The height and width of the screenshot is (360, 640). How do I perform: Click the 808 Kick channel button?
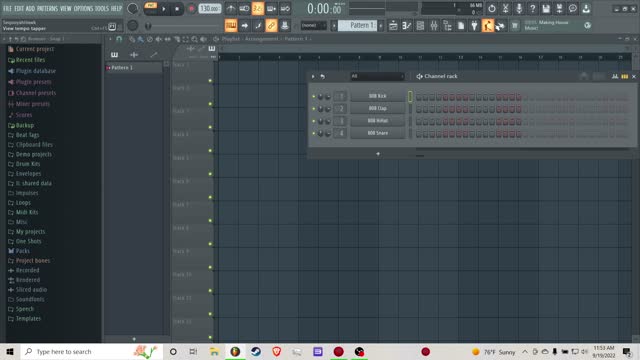(x=378, y=96)
